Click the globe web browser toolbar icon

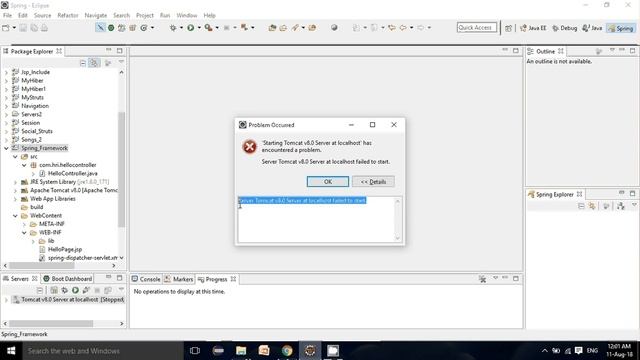pyautogui.click(x=334, y=28)
